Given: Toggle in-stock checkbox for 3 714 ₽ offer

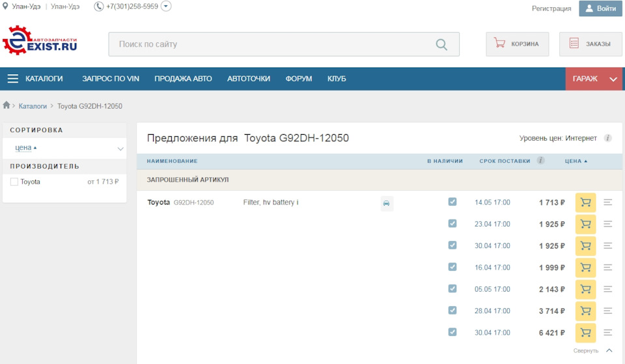Looking at the screenshot, I should click(452, 310).
